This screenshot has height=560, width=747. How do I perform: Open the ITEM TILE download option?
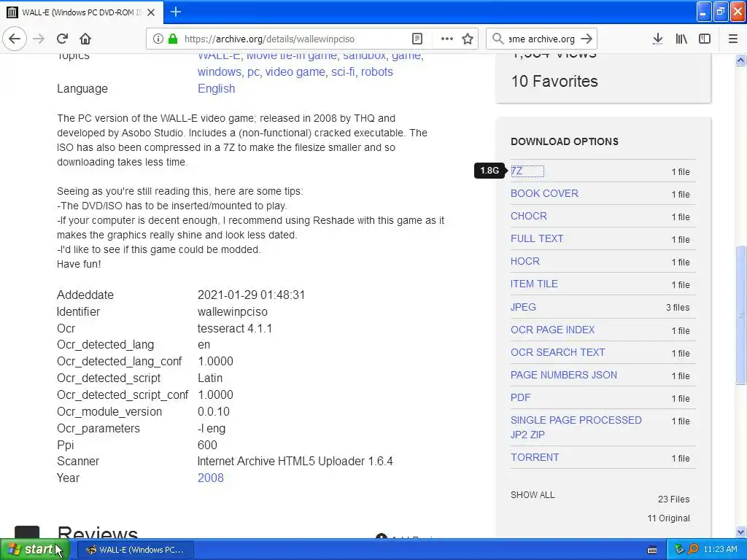pos(534,284)
